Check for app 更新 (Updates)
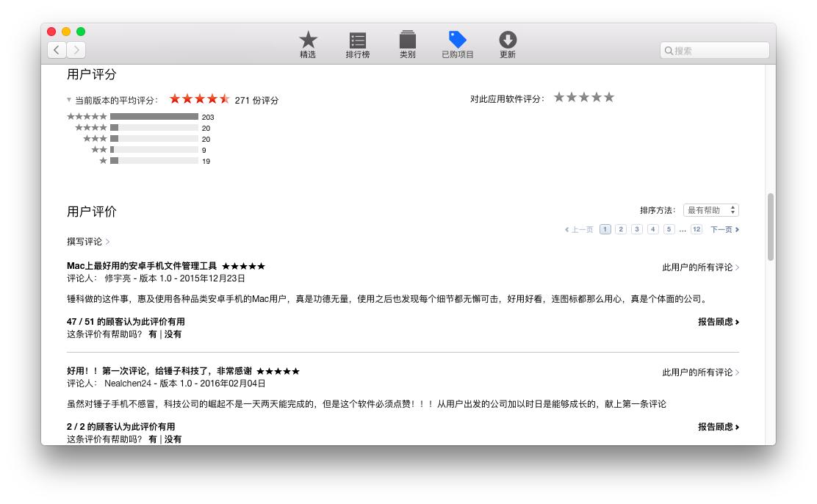 (508, 44)
